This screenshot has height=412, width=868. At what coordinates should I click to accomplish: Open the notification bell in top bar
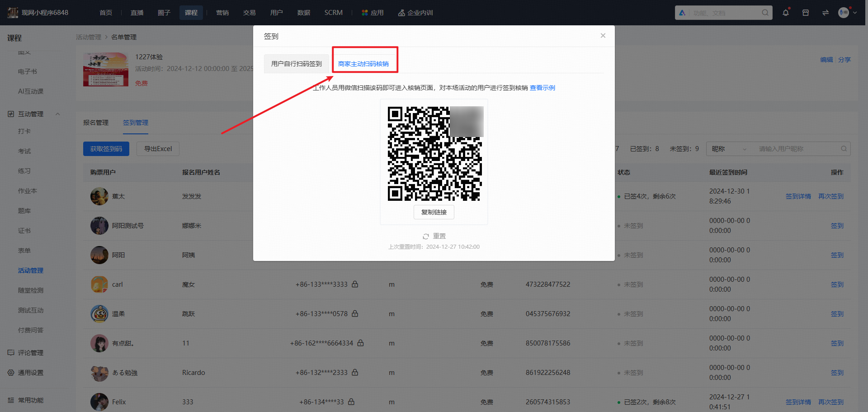(786, 13)
